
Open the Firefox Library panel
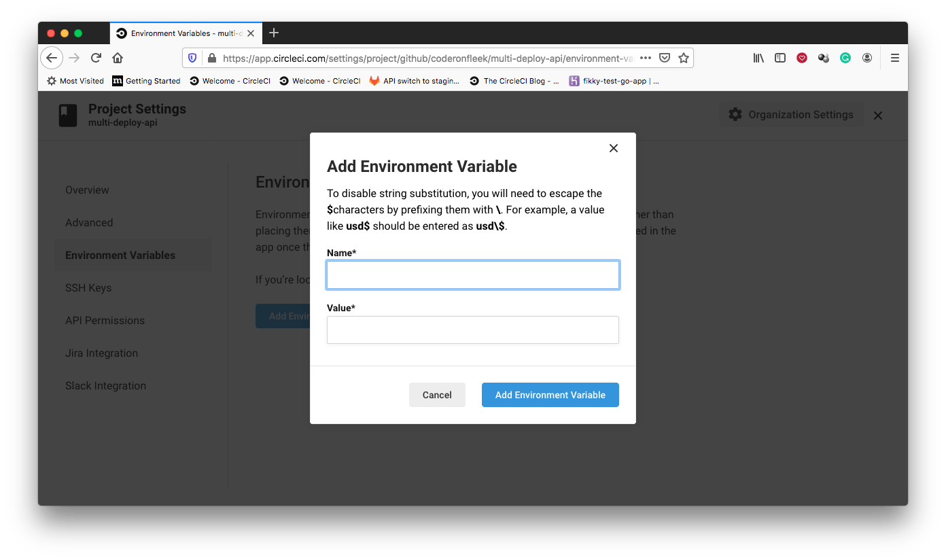point(758,58)
